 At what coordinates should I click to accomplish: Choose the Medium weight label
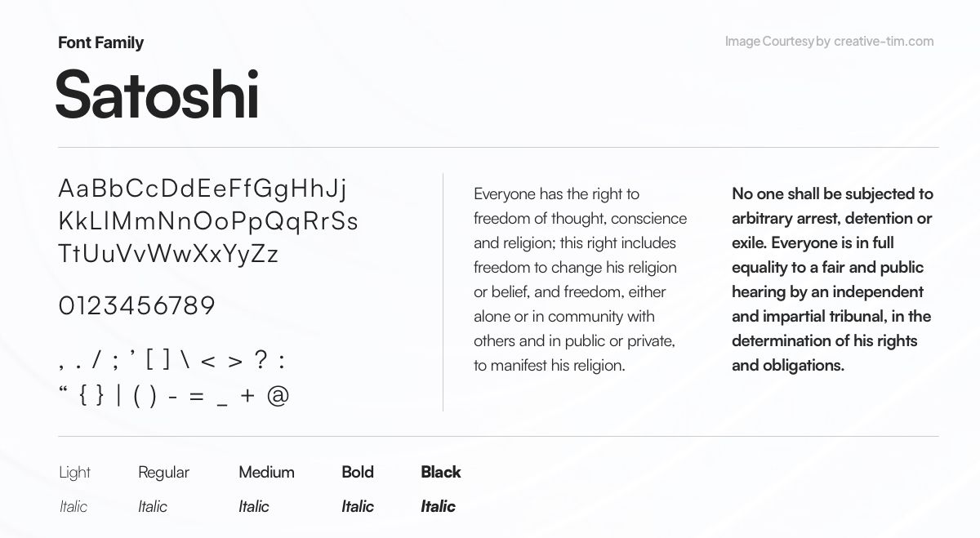click(266, 472)
